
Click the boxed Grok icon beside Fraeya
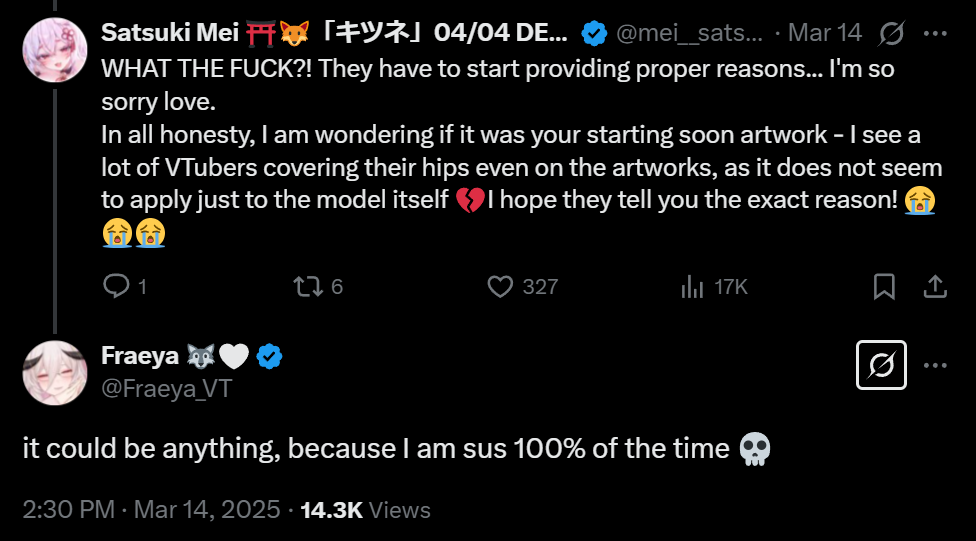point(882,365)
